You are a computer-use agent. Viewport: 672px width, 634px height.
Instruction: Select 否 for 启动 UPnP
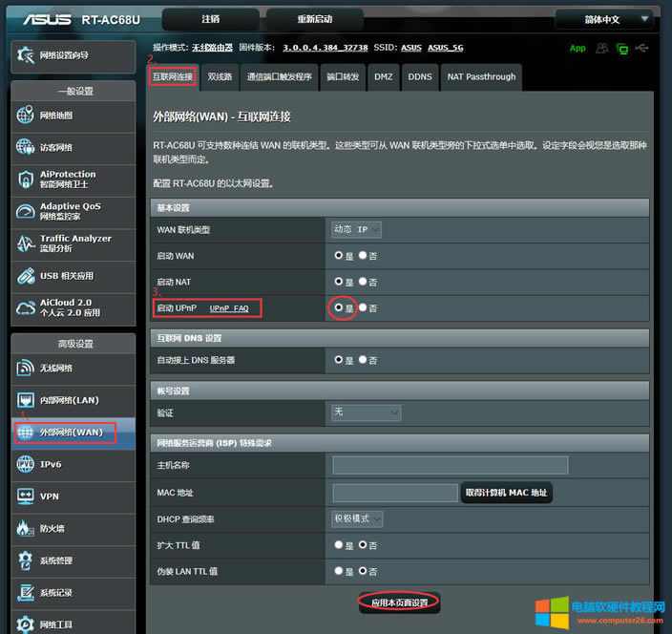pos(363,308)
